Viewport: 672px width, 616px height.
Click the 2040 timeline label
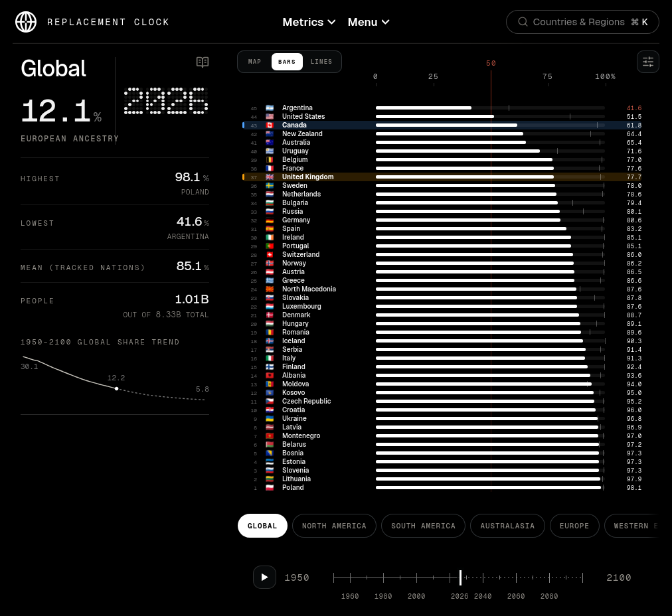pos(483,596)
